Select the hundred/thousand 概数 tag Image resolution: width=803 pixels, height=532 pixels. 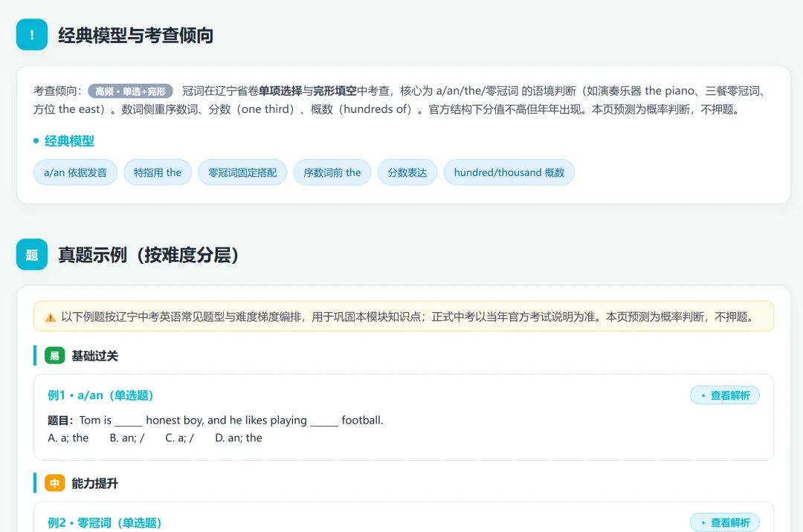509,172
